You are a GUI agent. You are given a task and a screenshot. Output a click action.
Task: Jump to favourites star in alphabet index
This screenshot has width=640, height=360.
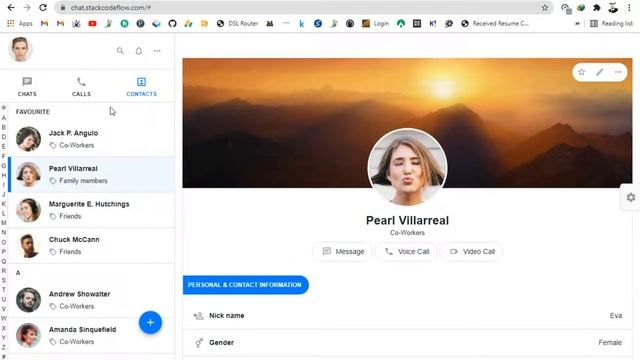pos(4,108)
